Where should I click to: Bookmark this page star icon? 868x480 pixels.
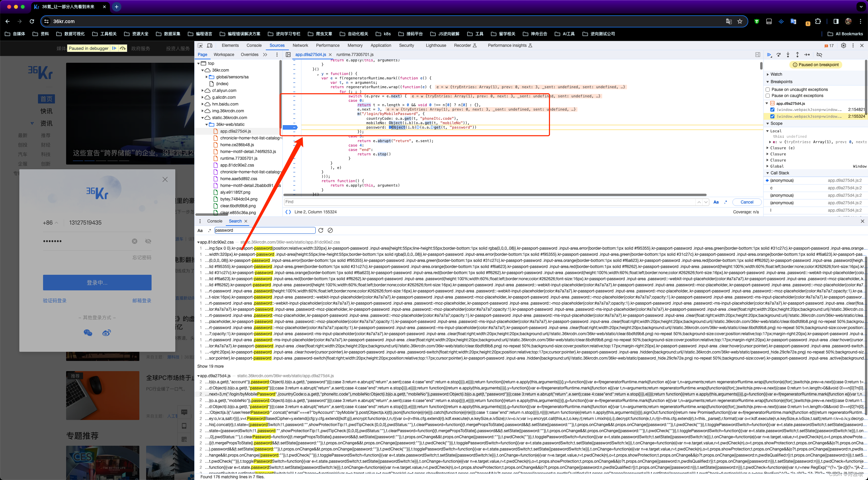pos(740,21)
